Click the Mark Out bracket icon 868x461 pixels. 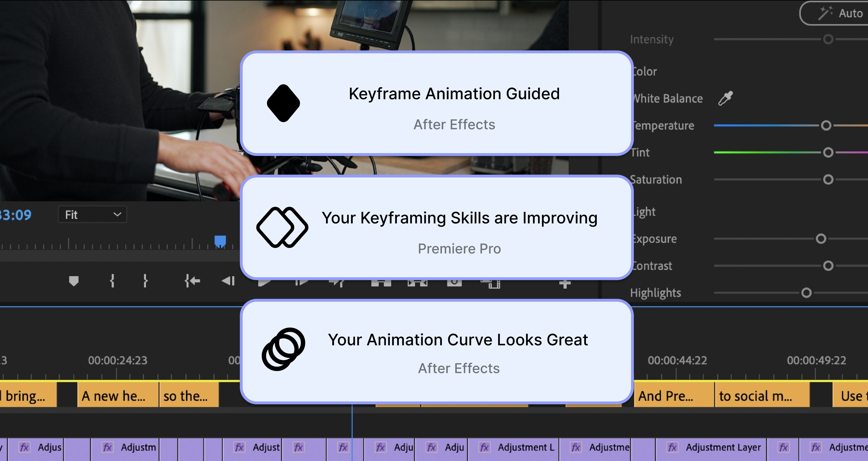pyautogui.click(x=145, y=281)
